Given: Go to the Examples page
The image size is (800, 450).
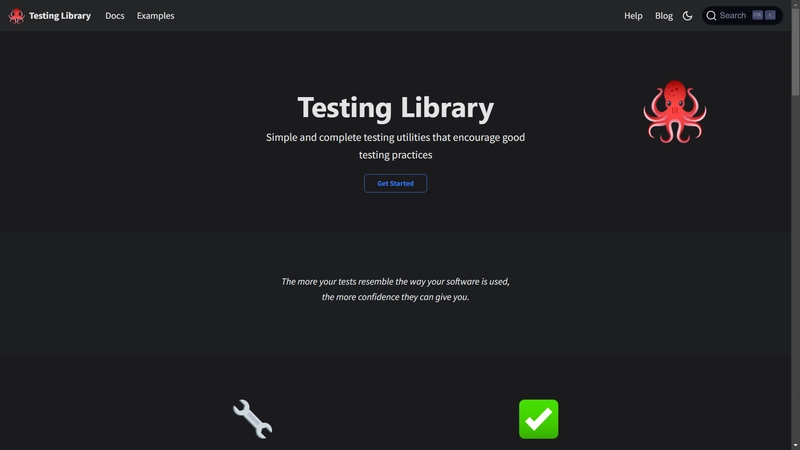Looking at the screenshot, I should 156,16.
